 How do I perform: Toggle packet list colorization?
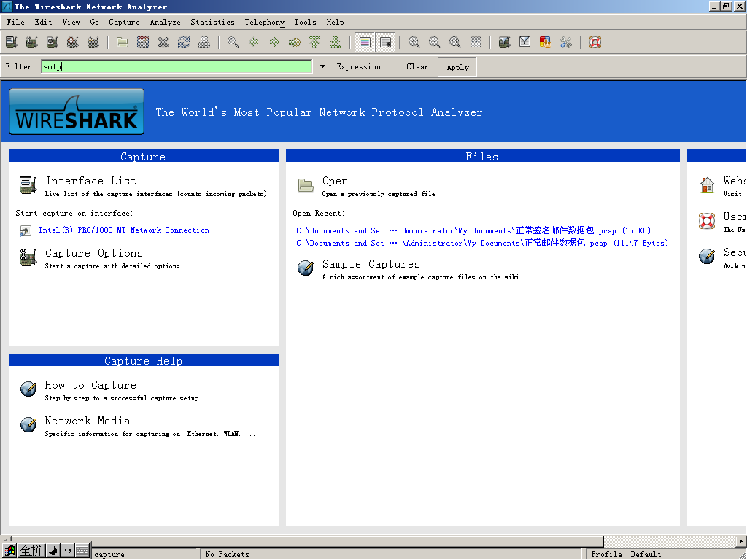pyautogui.click(x=365, y=42)
